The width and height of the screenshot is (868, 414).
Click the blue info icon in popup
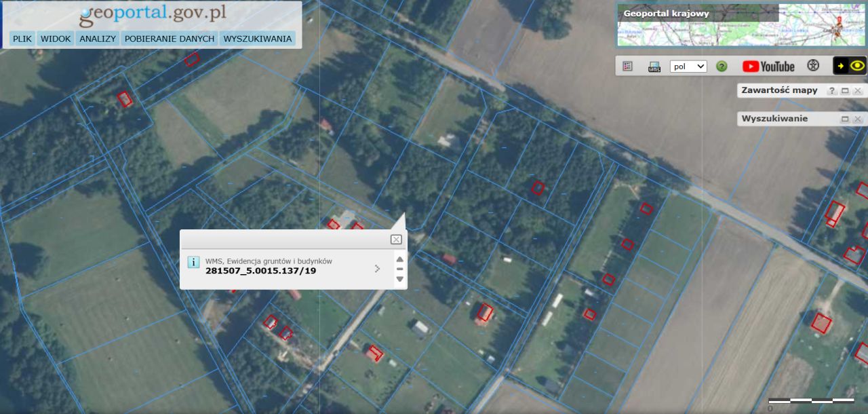coord(193,263)
